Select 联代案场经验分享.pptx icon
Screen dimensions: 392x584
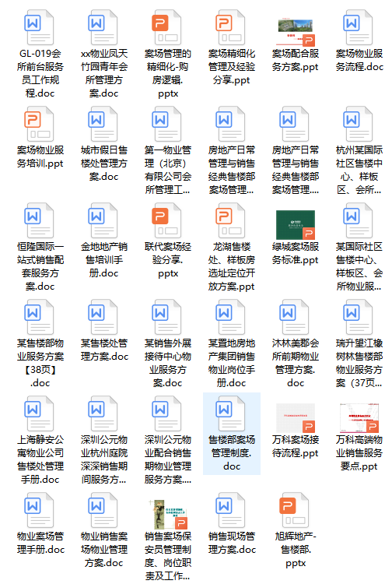point(167,220)
